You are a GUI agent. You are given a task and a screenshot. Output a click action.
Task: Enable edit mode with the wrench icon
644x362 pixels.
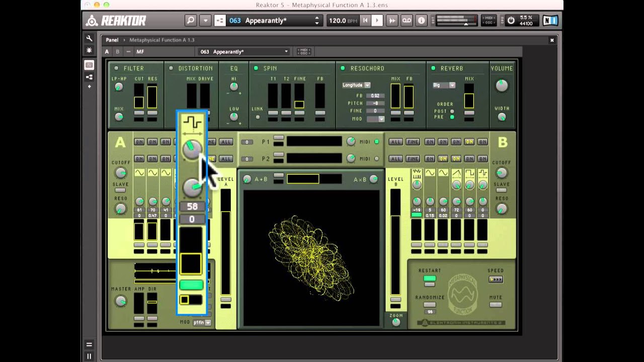point(89,38)
